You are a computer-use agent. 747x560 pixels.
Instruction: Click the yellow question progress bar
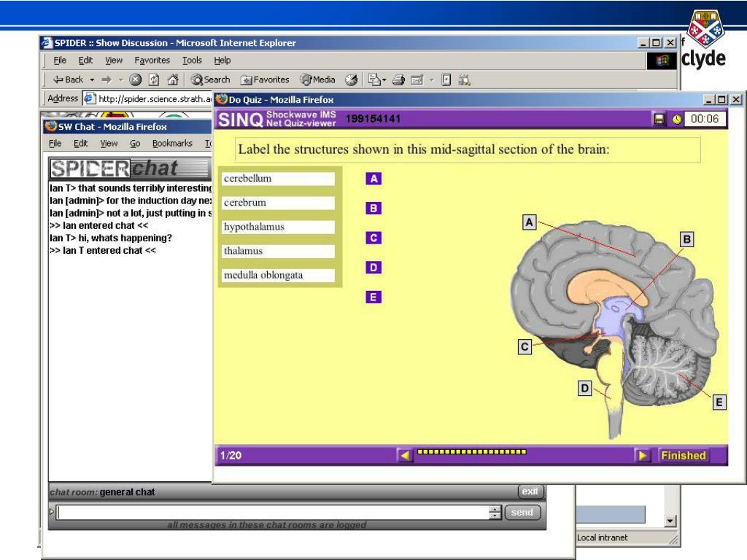point(472,452)
